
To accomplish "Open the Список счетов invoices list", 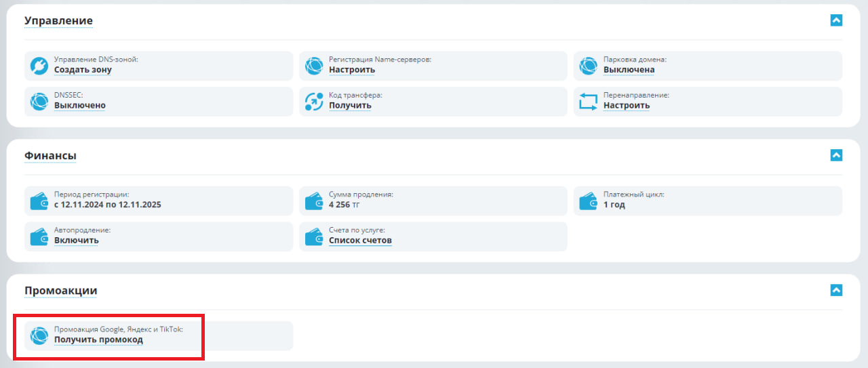I will pyautogui.click(x=360, y=241).
